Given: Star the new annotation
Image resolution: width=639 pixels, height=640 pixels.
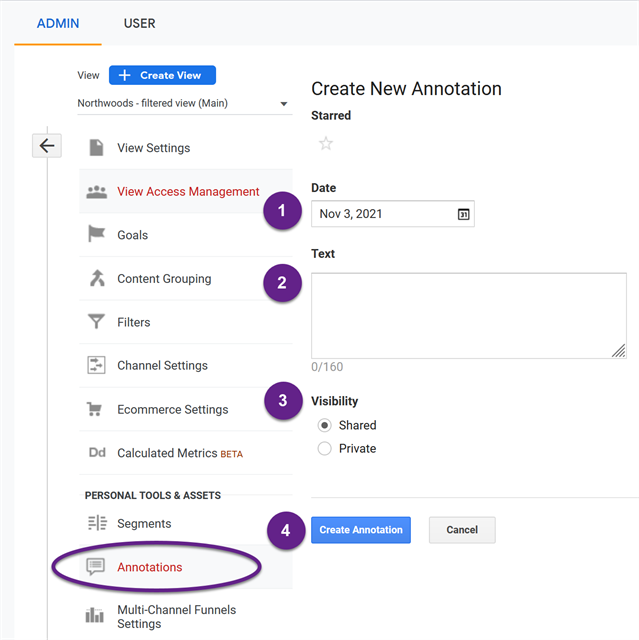Looking at the screenshot, I should click(x=326, y=144).
